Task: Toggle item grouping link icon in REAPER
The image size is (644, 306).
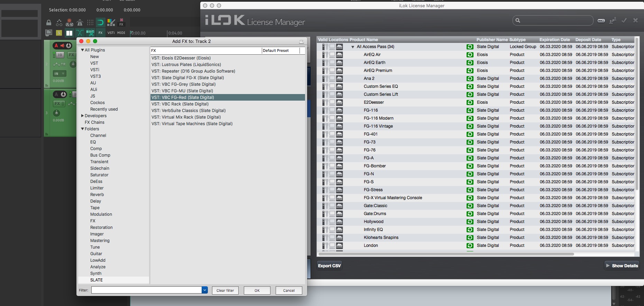Action: pyautogui.click(x=59, y=23)
